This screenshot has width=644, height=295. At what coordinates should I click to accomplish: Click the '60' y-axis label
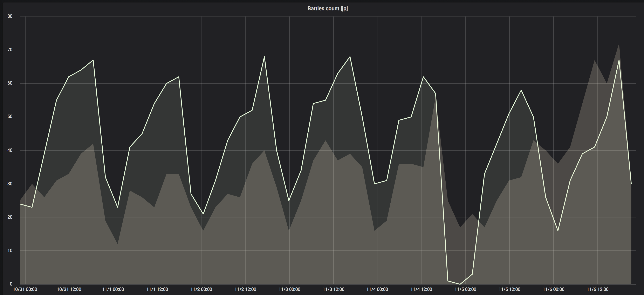click(x=10, y=83)
